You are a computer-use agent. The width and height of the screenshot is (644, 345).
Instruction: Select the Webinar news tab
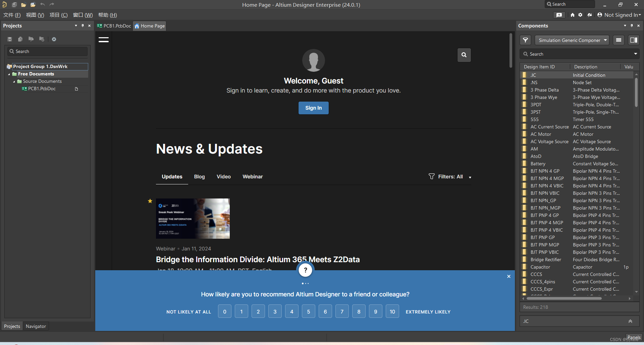coord(253,177)
